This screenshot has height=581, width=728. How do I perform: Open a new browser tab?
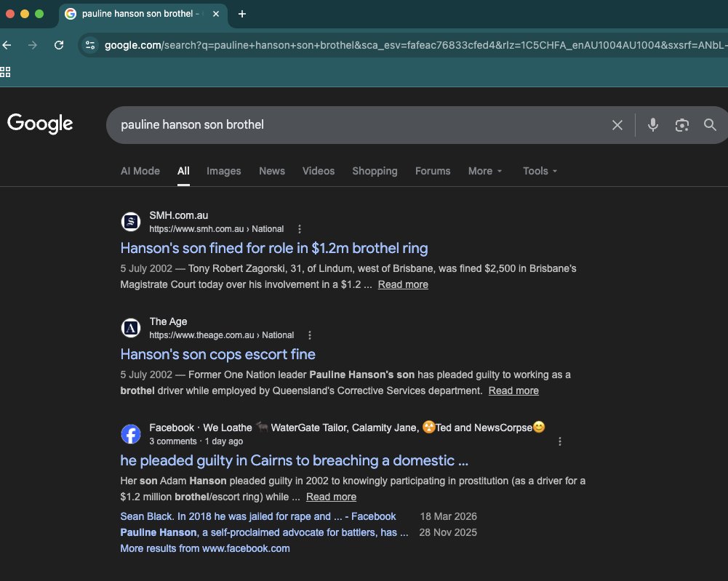[242, 14]
